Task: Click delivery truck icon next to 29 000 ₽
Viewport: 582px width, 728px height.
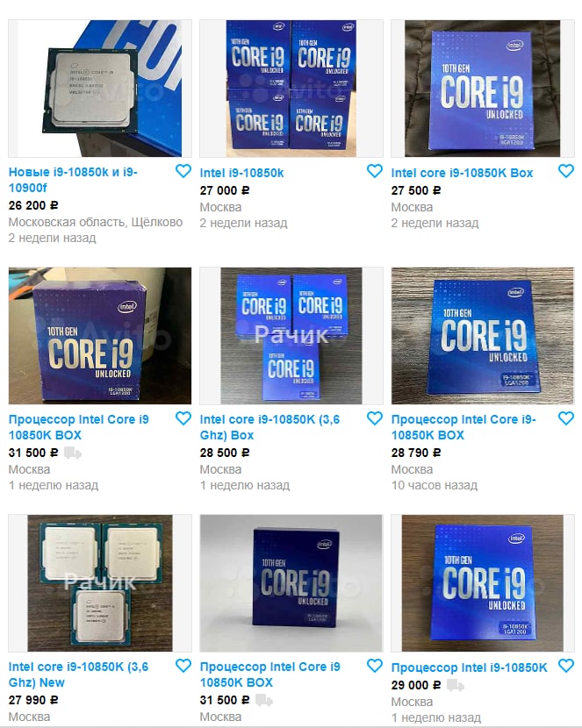Action: 456,685
